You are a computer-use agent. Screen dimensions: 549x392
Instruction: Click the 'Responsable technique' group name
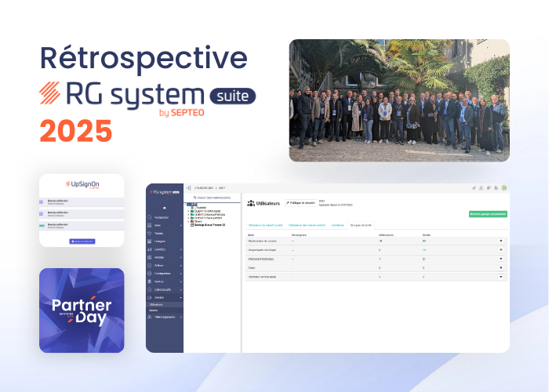262,250
